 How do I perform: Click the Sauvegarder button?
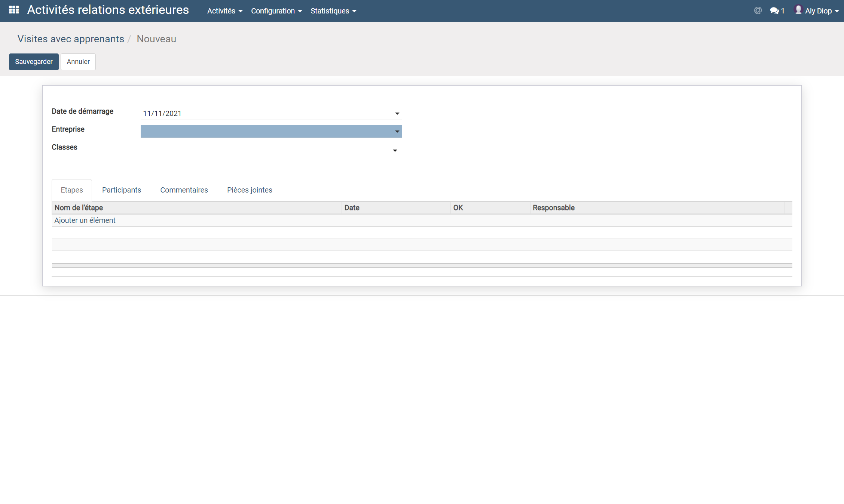34,62
